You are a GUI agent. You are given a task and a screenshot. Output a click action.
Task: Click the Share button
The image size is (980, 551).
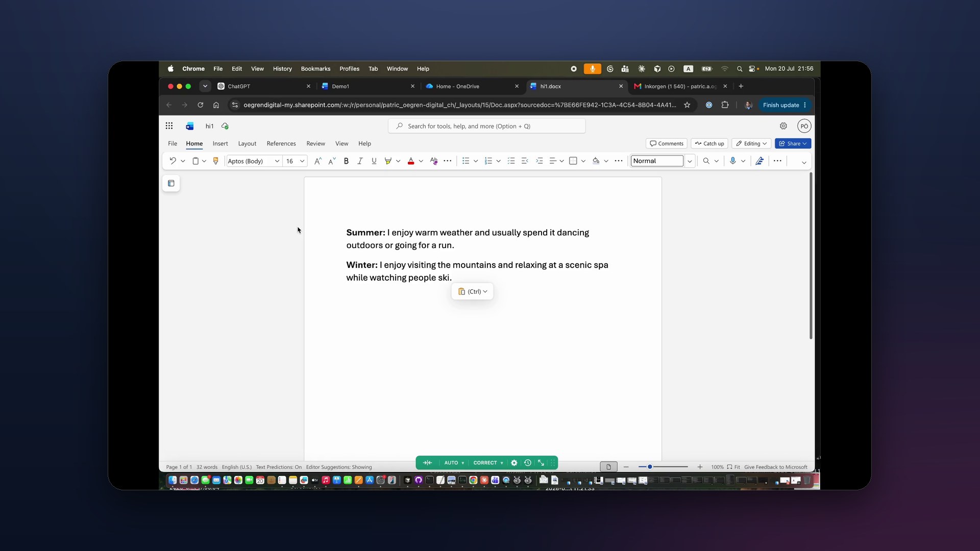793,144
